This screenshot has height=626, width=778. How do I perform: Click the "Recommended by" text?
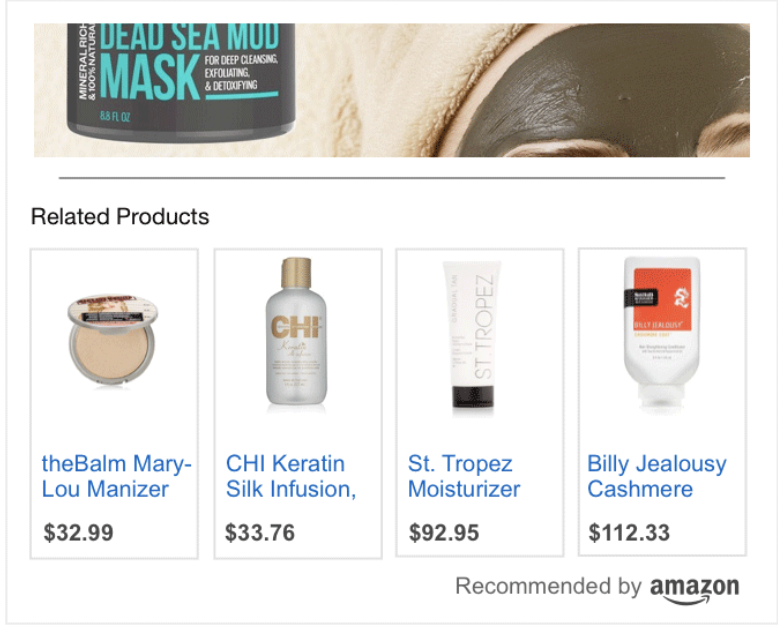pyautogui.click(x=548, y=586)
